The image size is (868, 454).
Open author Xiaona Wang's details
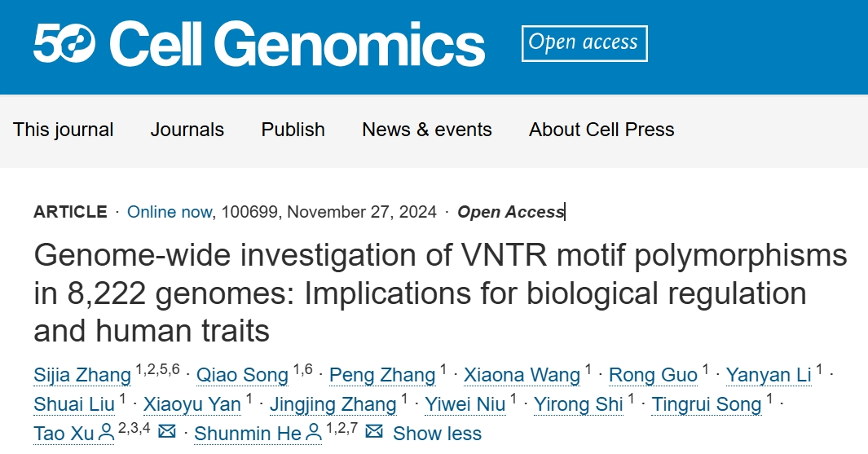pos(522,375)
